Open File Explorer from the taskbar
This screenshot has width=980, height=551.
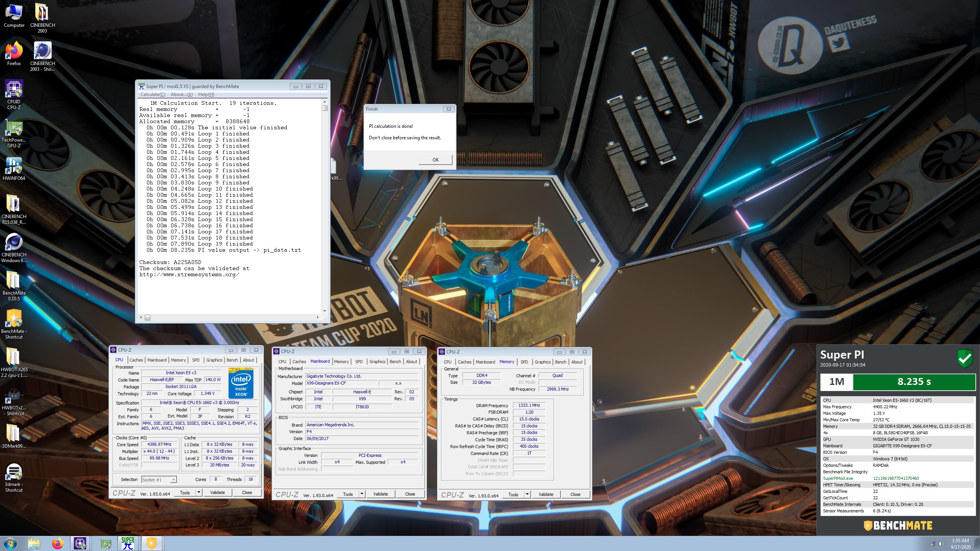point(34,543)
